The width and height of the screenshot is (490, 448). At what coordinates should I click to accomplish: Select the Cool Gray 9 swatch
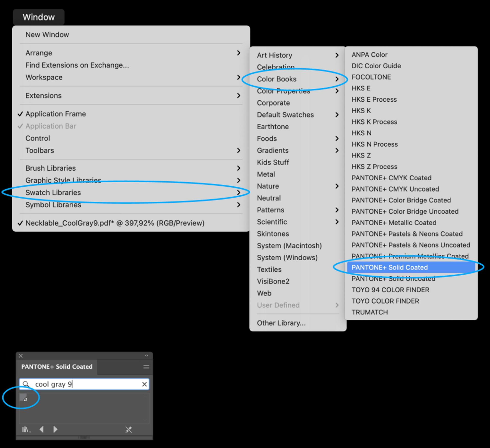click(23, 397)
